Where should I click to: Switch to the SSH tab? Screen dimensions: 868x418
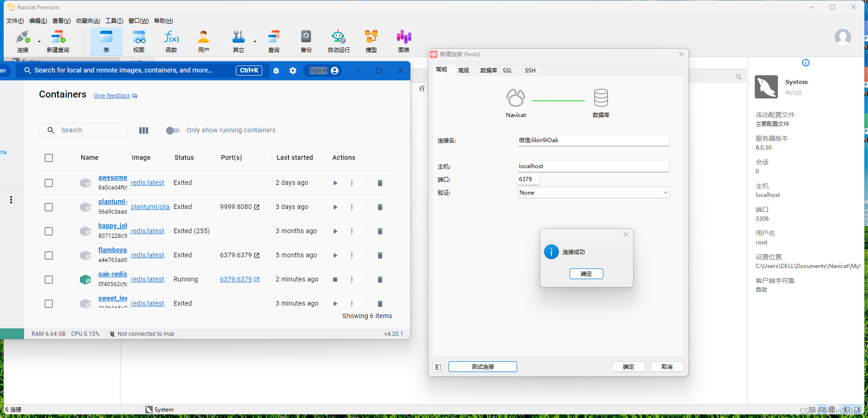530,71
